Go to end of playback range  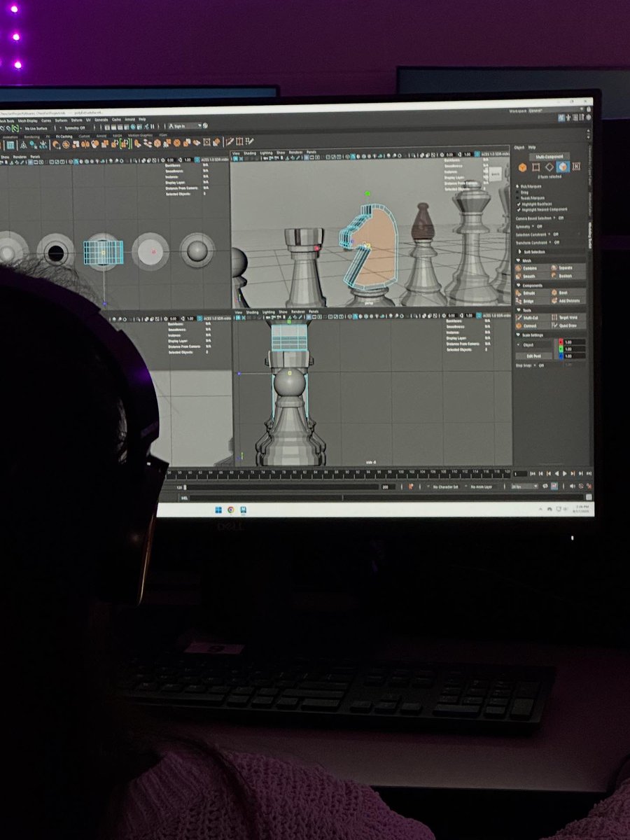[x=589, y=473]
